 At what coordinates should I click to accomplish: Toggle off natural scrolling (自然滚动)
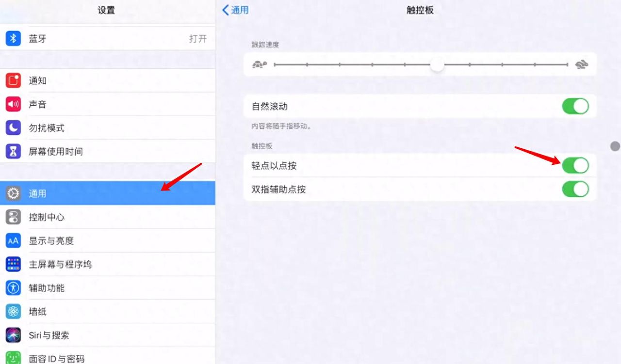(575, 106)
